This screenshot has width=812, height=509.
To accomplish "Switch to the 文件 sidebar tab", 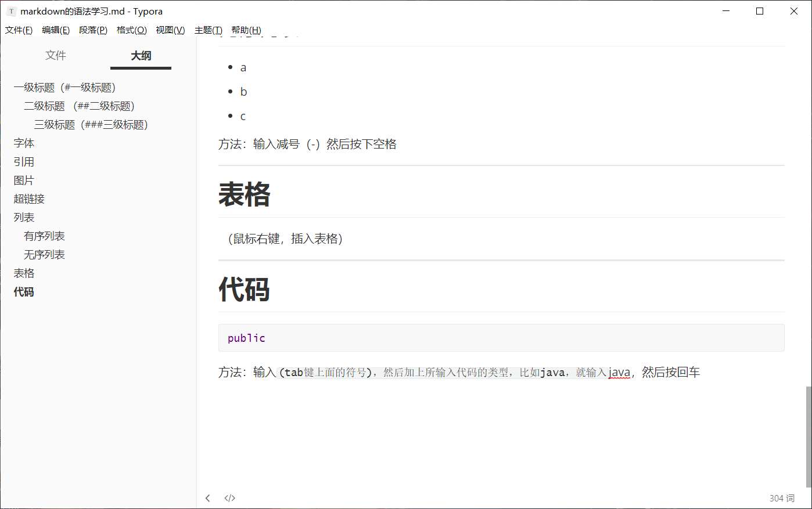I will [56, 55].
